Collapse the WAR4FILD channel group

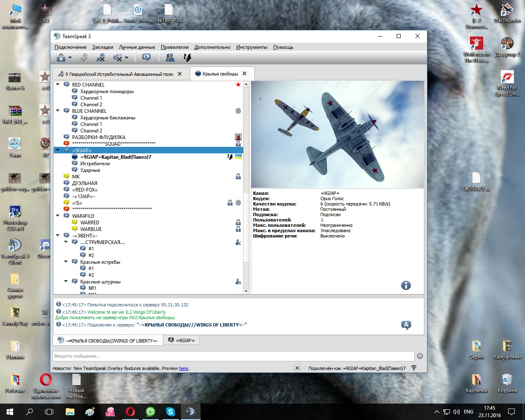tap(58, 216)
